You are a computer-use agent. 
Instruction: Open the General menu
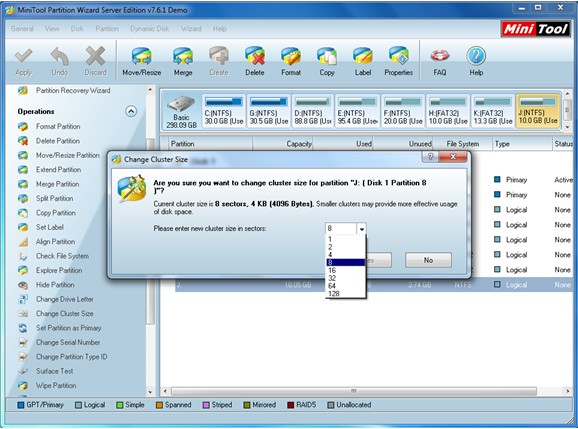[x=22, y=29]
